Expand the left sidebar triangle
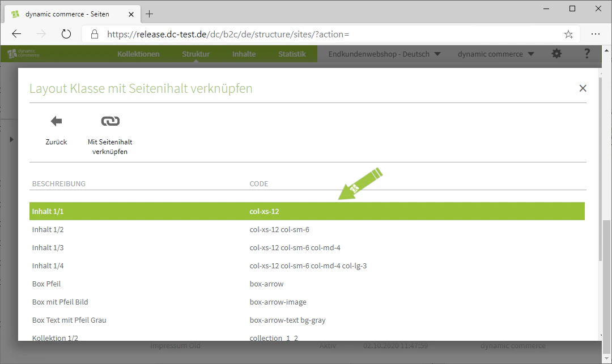Screen dimensions: 612x364 tap(11, 139)
